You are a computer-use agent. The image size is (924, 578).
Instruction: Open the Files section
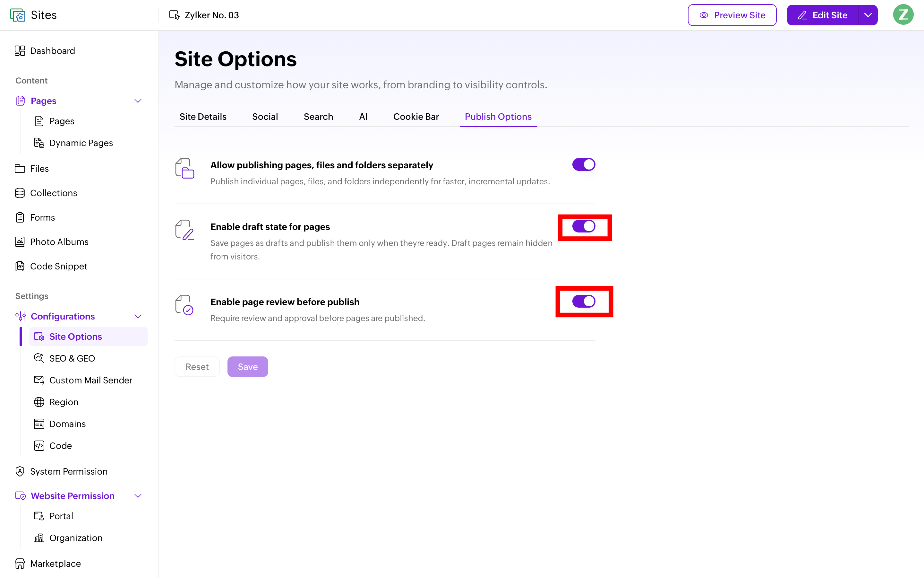coord(32,169)
